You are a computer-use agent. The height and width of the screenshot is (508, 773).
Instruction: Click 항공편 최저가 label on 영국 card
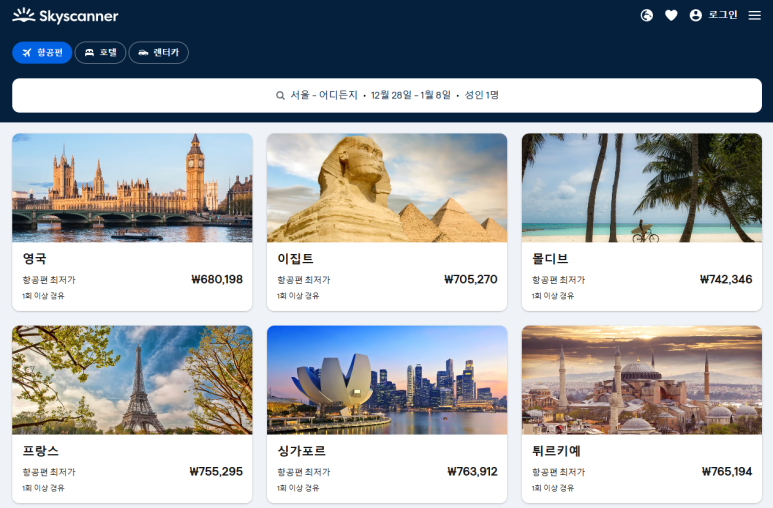click(x=49, y=280)
